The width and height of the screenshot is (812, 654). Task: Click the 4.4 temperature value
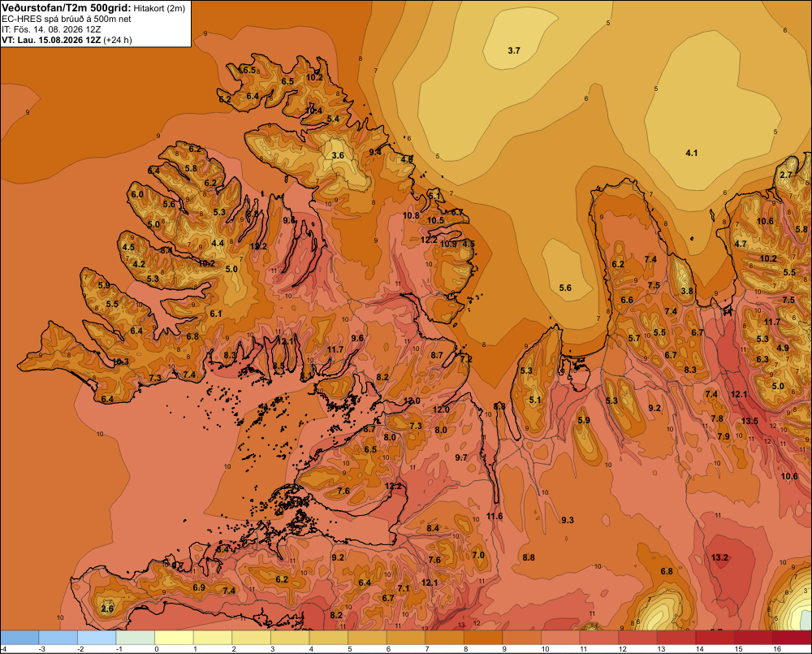[x=218, y=243]
